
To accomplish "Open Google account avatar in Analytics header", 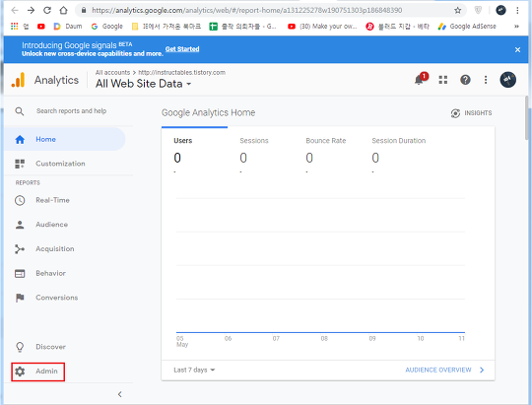I will pyautogui.click(x=508, y=80).
